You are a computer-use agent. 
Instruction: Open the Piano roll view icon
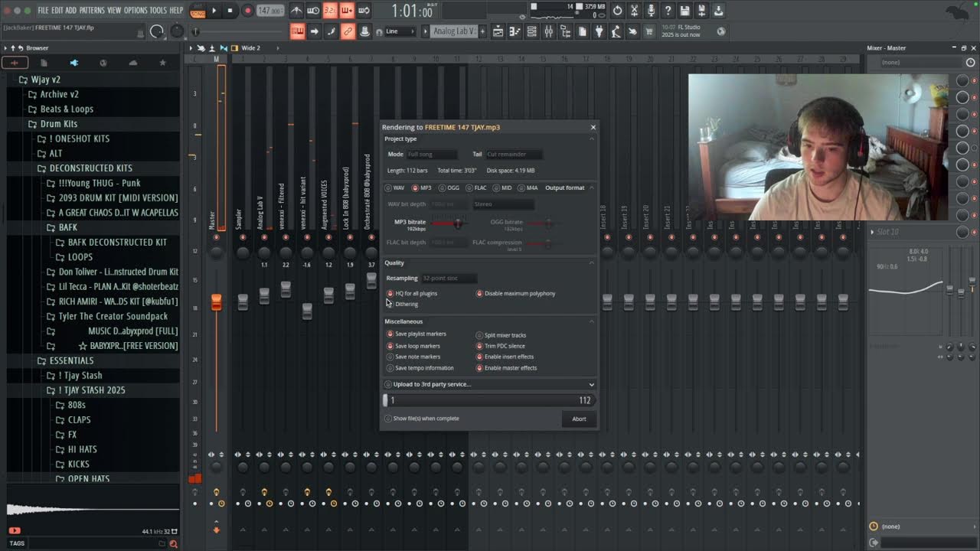(x=514, y=31)
